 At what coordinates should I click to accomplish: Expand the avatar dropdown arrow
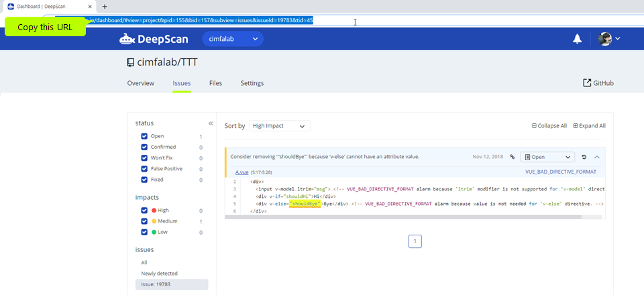pos(617,39)
